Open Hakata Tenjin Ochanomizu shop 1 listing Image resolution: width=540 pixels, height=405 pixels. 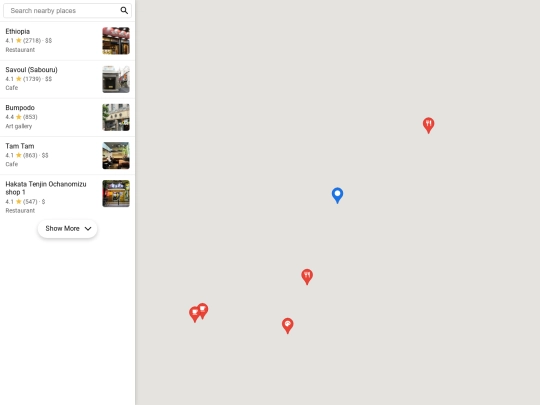coord(68,197)
